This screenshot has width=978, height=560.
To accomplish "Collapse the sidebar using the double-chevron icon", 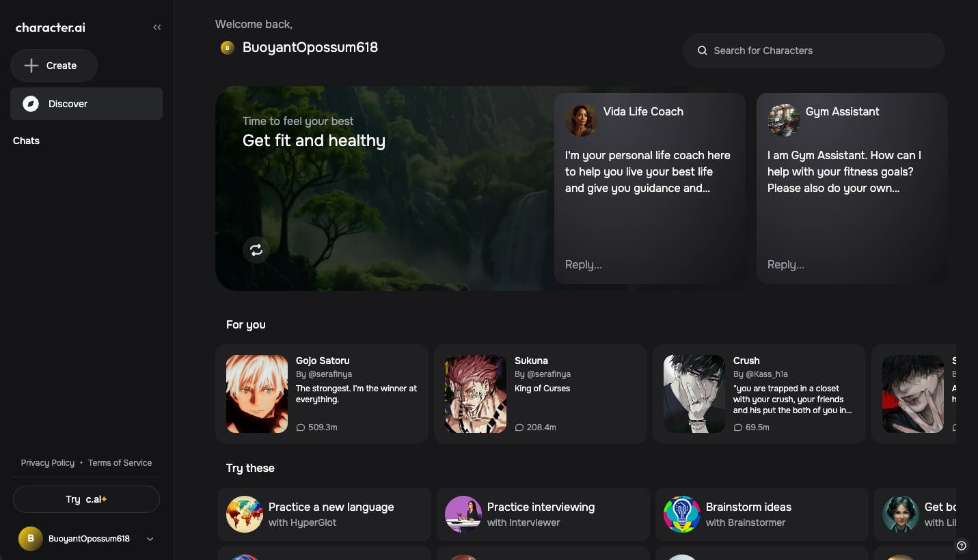I will (157, 27).
